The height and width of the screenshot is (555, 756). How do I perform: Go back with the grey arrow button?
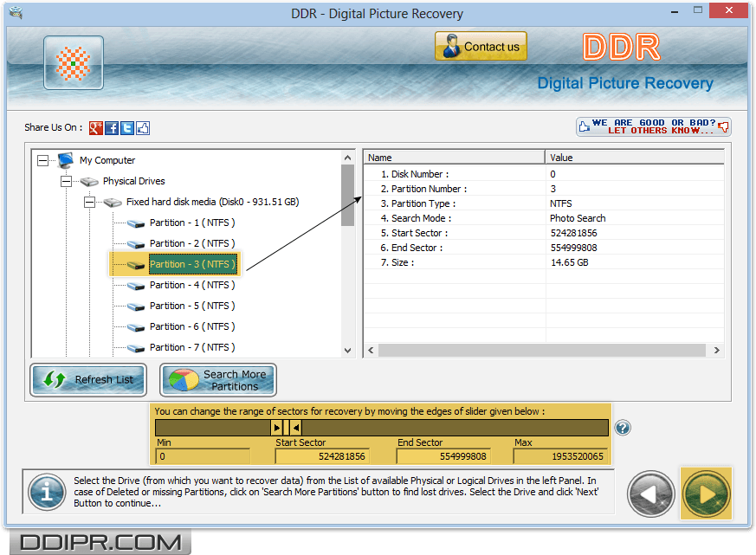click(651, 494)
